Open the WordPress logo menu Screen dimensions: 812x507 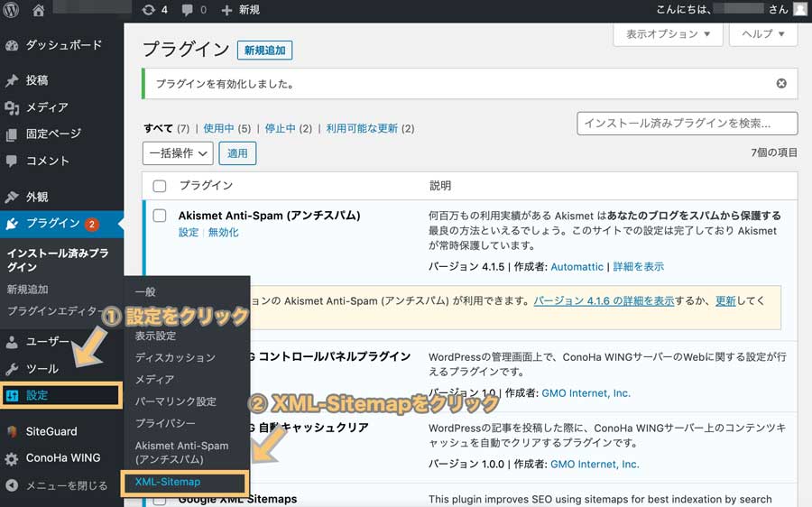[11, 10]
